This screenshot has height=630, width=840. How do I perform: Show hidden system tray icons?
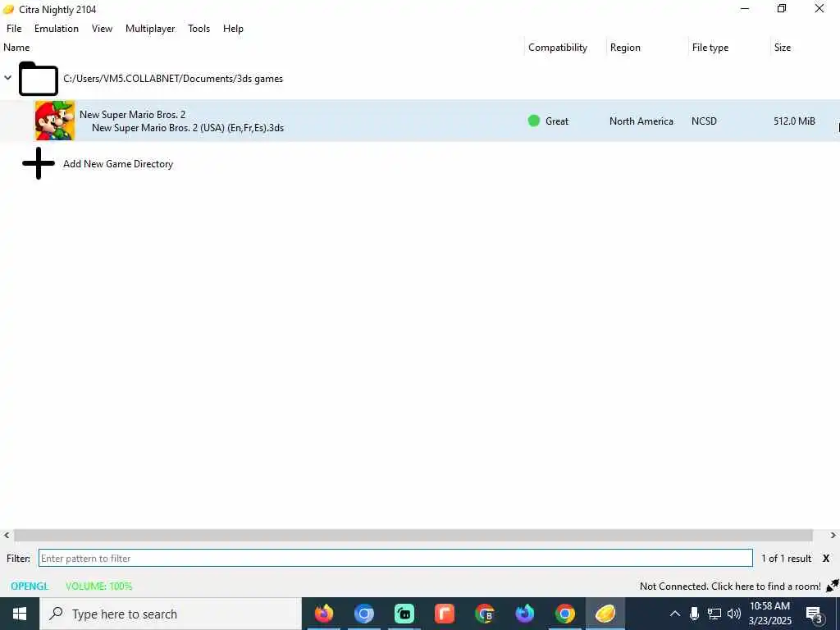pos(675,614)
